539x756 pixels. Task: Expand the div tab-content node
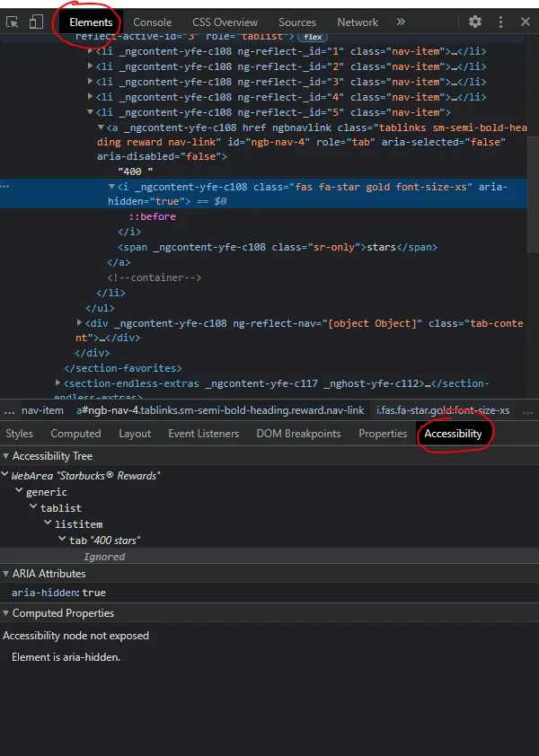80,322
